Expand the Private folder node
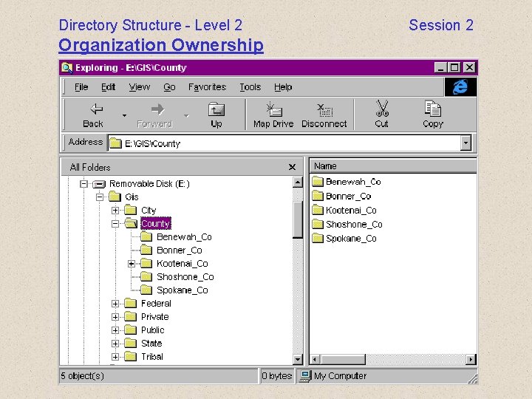This screenshot has width=532, height=399. [115, 317]
